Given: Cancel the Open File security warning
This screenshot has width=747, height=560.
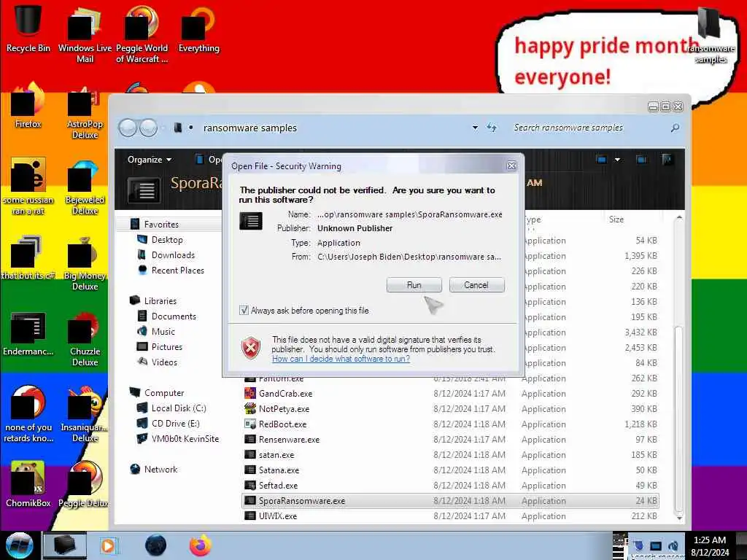Looking at the screenshot, I should [x=476, y=285].
